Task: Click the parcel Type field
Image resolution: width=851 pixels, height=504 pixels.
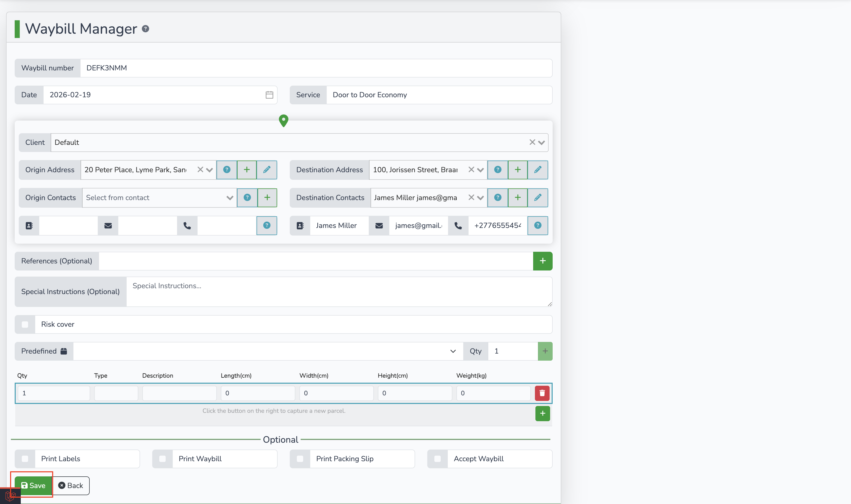Action: tap(116, 393)
